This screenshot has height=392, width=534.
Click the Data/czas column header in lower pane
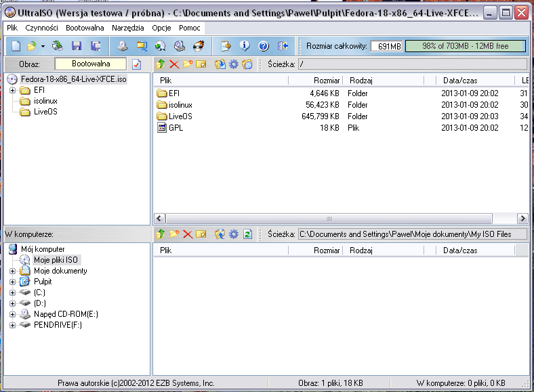coord(460,250)
